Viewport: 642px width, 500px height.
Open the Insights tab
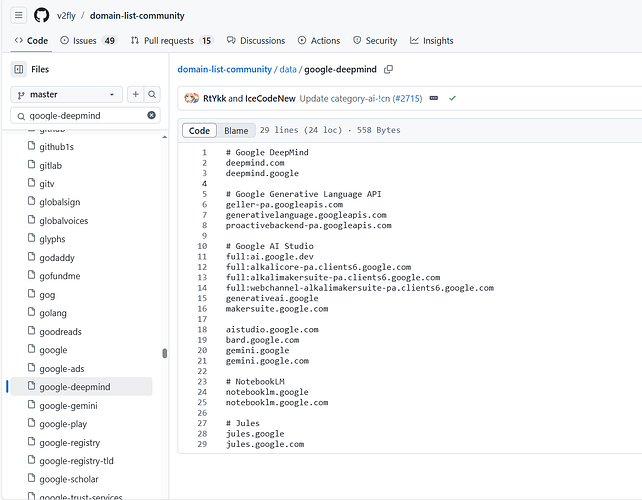coord(432,41)
